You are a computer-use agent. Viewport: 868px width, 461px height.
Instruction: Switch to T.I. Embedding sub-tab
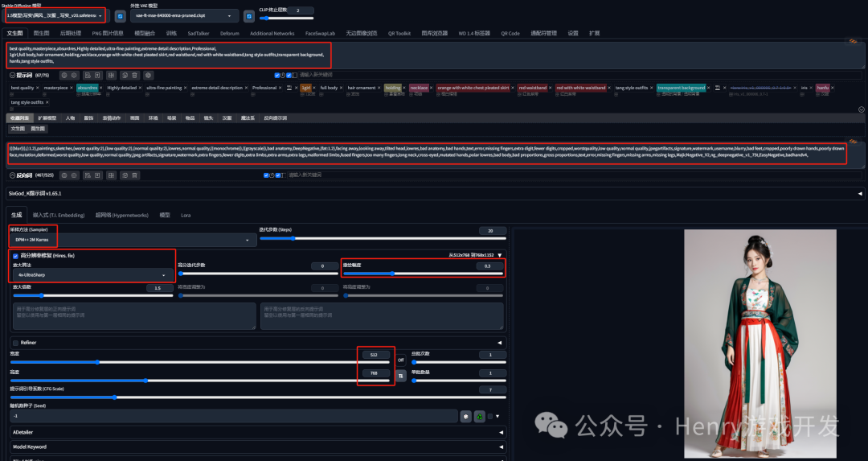click(x=59, y=215)
